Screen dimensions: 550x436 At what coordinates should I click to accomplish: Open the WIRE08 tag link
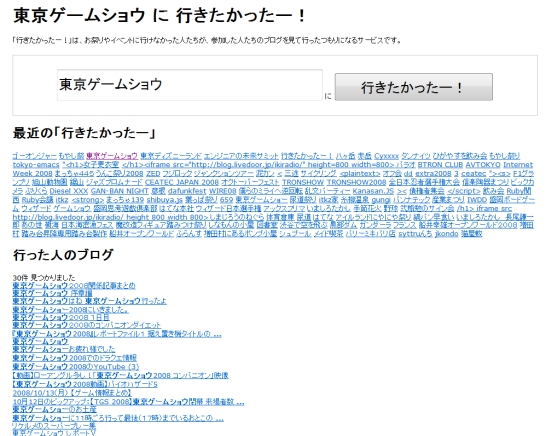pyautogui.click(x=222, y=191)
